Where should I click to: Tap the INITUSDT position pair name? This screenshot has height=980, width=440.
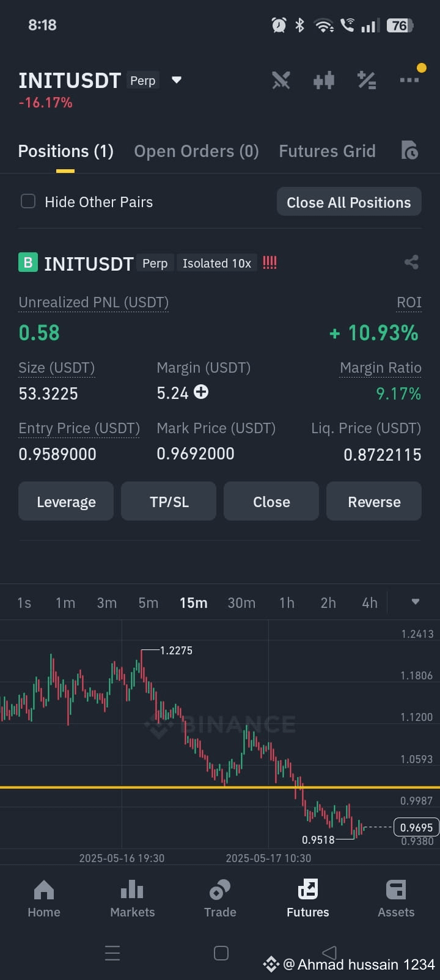[x=89, y=263]
